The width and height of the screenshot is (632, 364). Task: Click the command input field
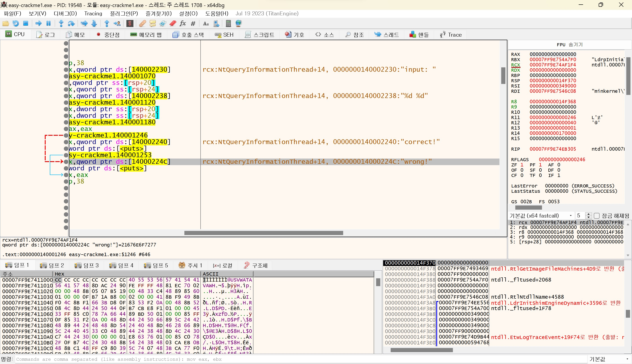tap(175, 359)
